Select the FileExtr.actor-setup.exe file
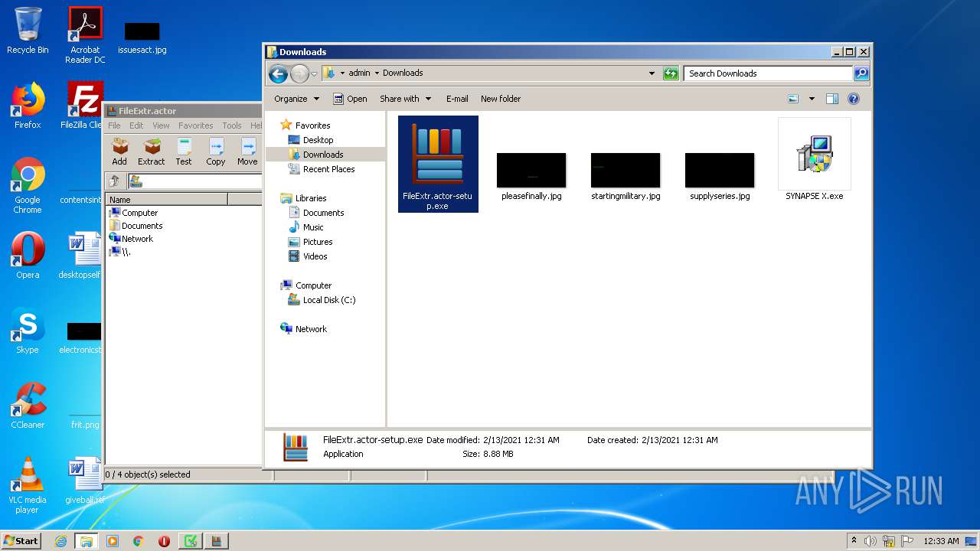Screen dimensions: 980x551 pos(438,164)
